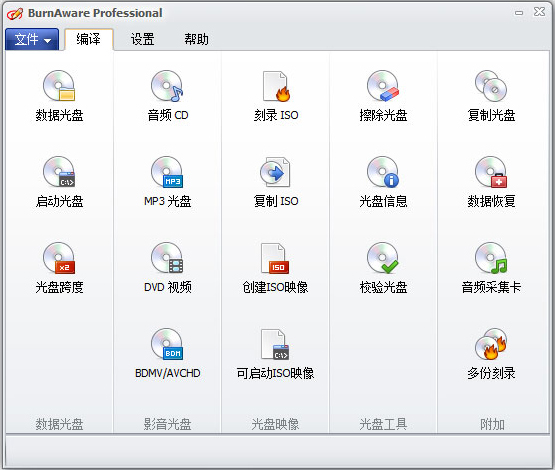
Task: Select 可启动ISO映像 bootable ISO tool
Action: (275, 354)
